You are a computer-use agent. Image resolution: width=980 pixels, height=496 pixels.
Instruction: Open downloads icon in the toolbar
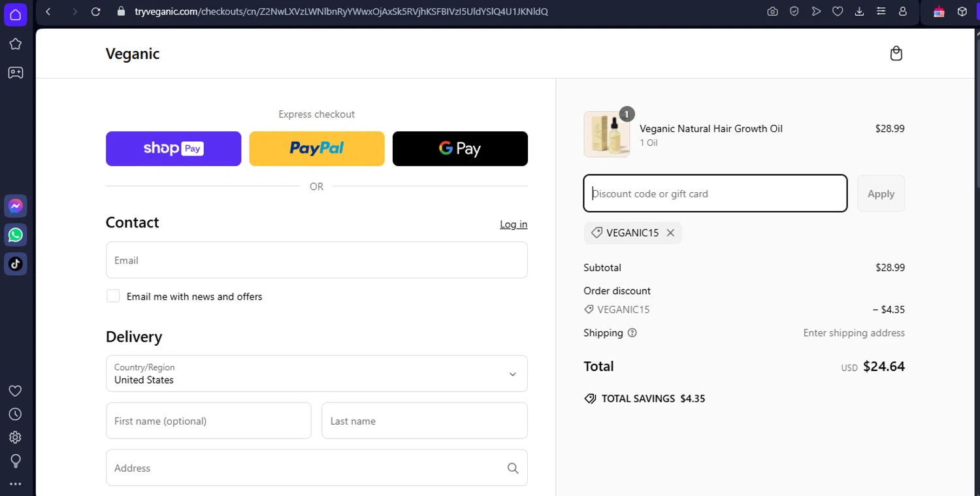pos(859,12)
